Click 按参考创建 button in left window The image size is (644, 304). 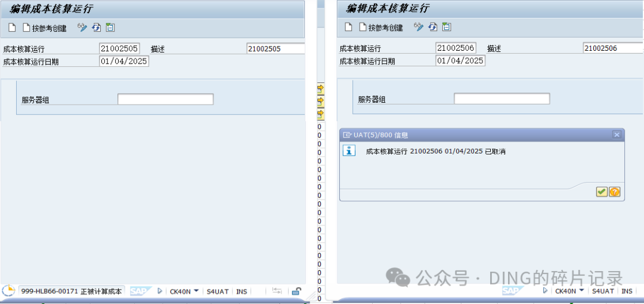[x=44, y=28]
